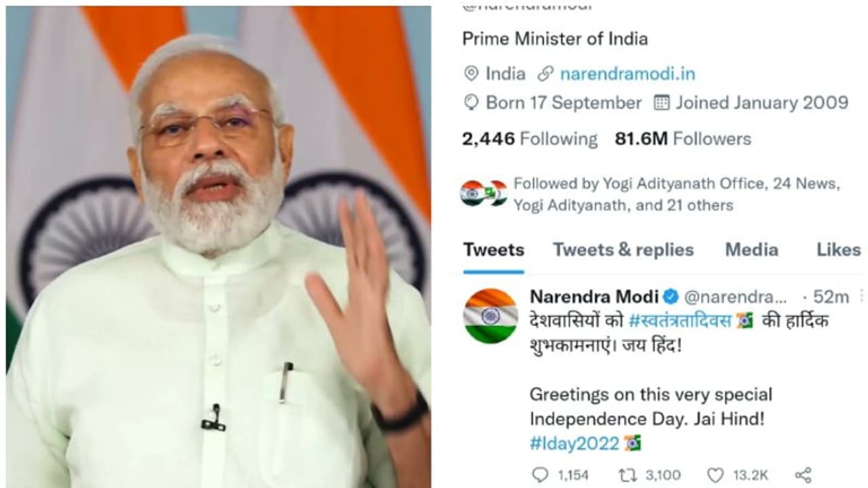Open the Tweets & replies tab
The image size is (868, 488).
(621, 250)
